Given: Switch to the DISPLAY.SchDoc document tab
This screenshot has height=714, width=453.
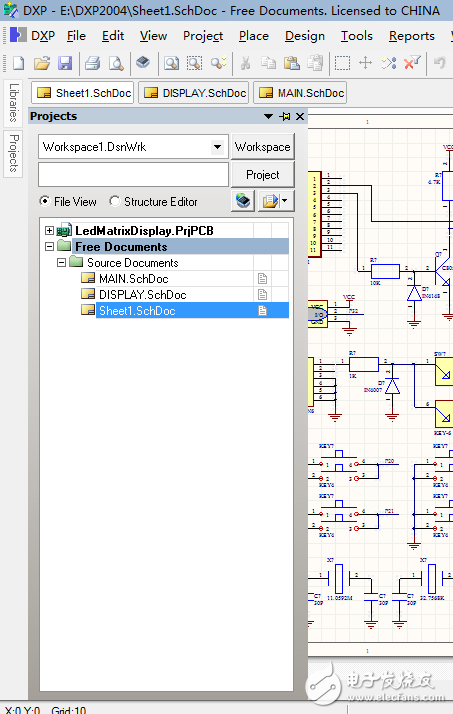Looking at the screenshot, I should [193, 93].
